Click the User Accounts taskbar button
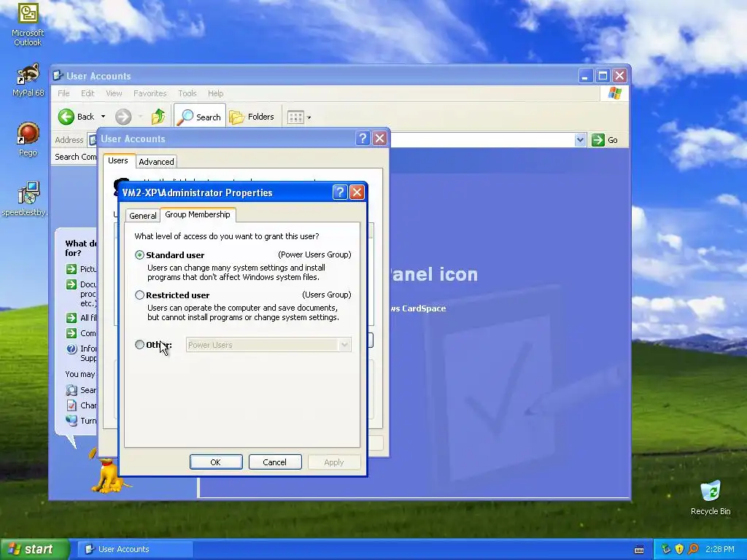This screenshot has height=560, width=747. pos(135,549)
